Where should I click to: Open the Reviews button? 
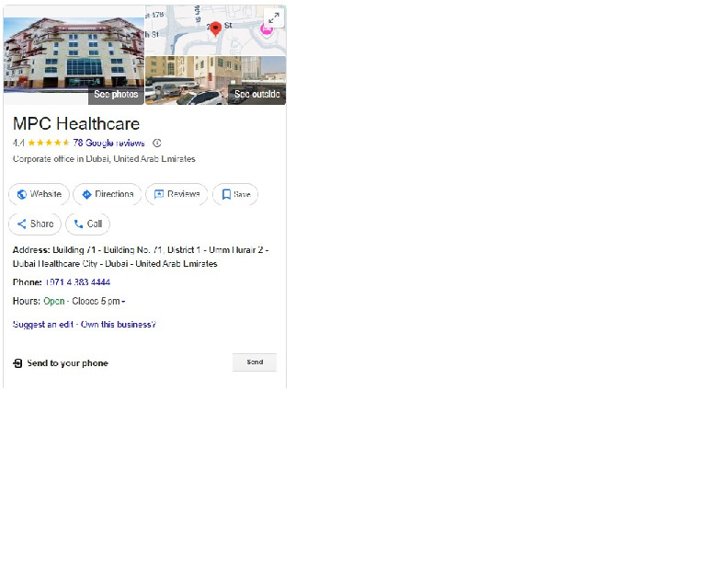tap(176, 194)
